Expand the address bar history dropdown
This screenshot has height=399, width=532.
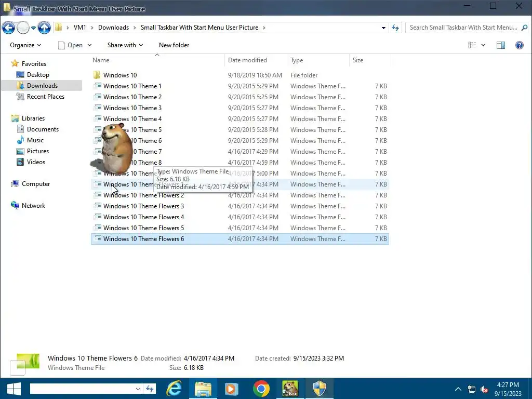click(383, 28)
